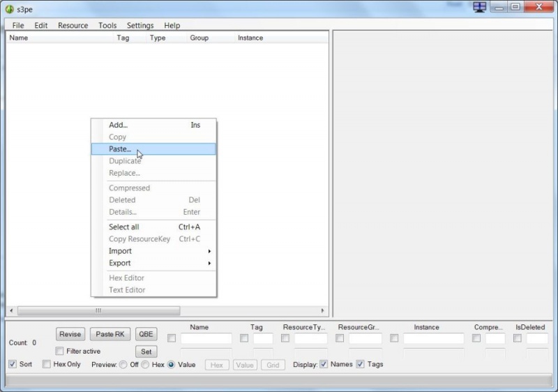The image size is (558, 392).
Task: Click the horizontal scrollbar thumb
Action: tap(98, 310)
